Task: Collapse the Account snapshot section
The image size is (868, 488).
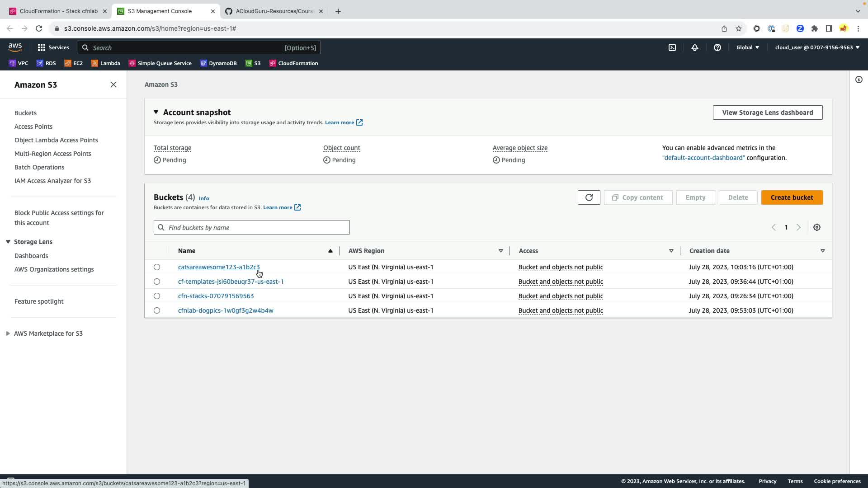Action: click(156, 112)
